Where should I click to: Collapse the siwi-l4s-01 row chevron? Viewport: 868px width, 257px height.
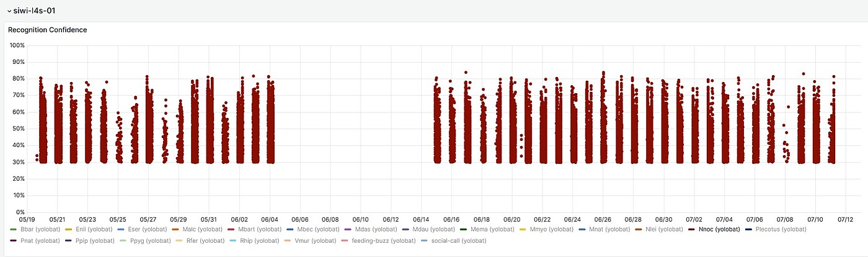coord(9,11)
